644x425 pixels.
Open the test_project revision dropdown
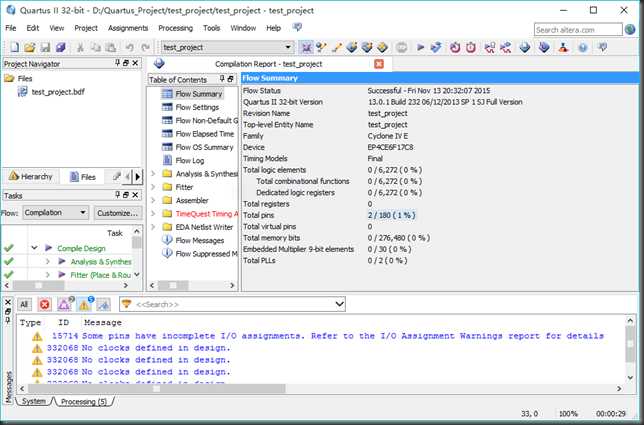(x=288, y=47)
